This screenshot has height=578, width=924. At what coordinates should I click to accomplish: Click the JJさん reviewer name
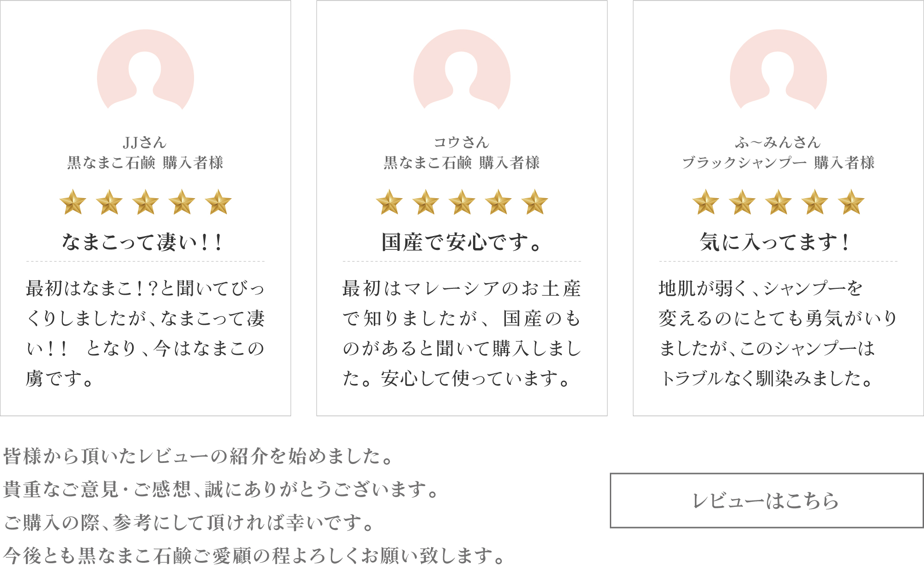(145, 142)
